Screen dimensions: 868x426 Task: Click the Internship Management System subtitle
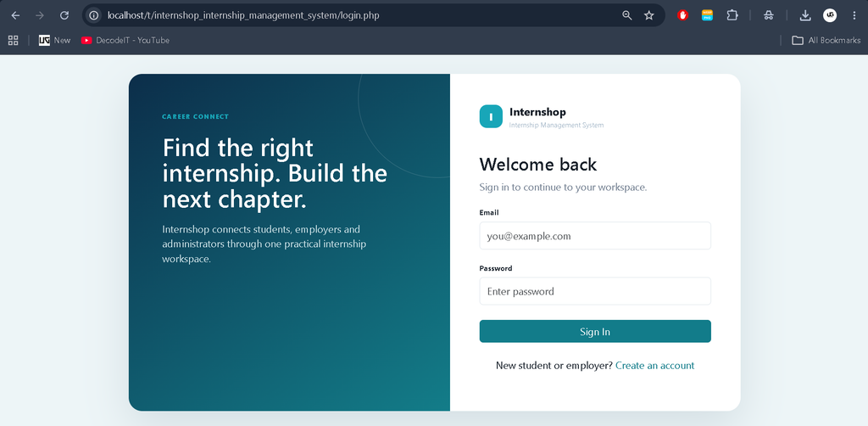[556, 126]
